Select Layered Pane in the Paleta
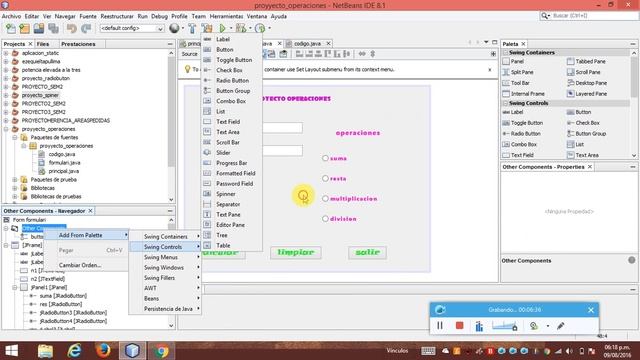This screenshot has width=640, height=360. 587,94
